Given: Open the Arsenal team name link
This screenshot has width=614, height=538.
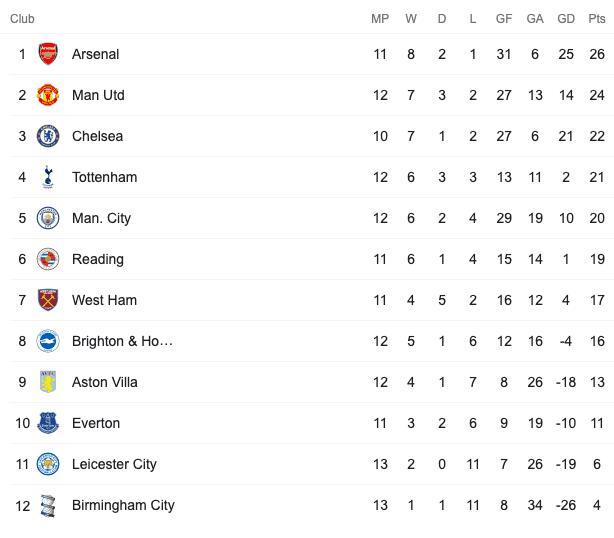Looking at the screenshot, I should (96, 54).
